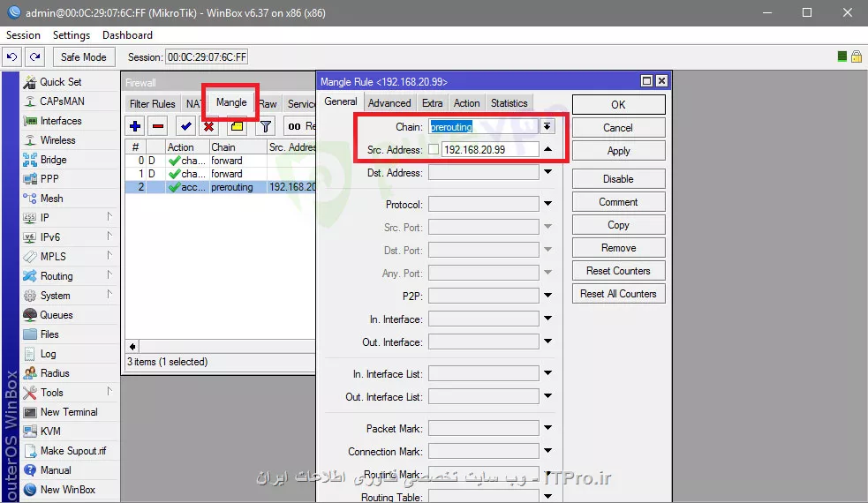Click the filter funnel icon in Firewall
Screen dimensions: 868x503
click(266, 126)
